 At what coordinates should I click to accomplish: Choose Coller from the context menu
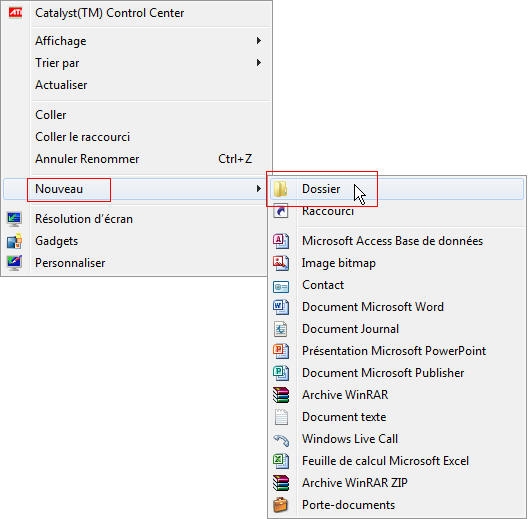coord(136,115)
